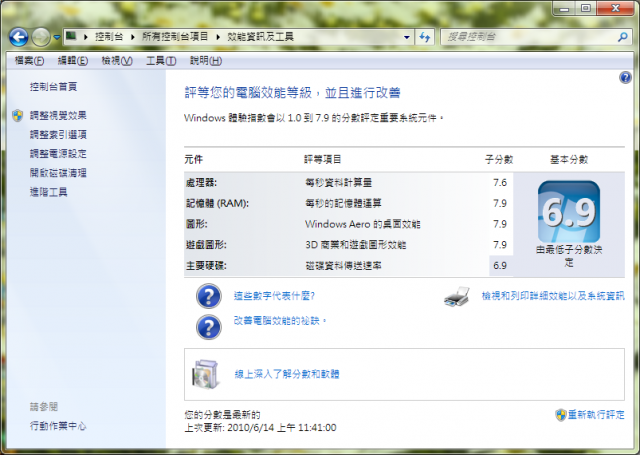Select the 記憶體 (RAM) row label
This screenshot has height=455, width=640.
tap(217, 203)
